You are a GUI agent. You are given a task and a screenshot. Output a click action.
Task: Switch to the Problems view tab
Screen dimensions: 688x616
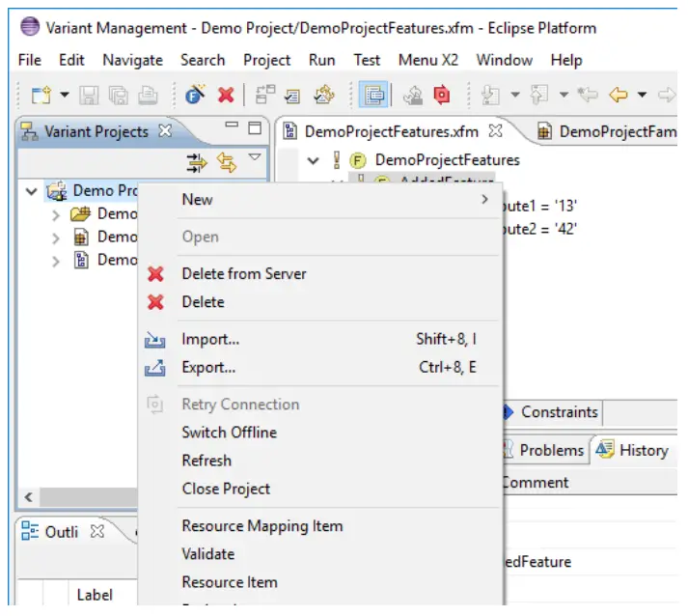coord(544,450)
